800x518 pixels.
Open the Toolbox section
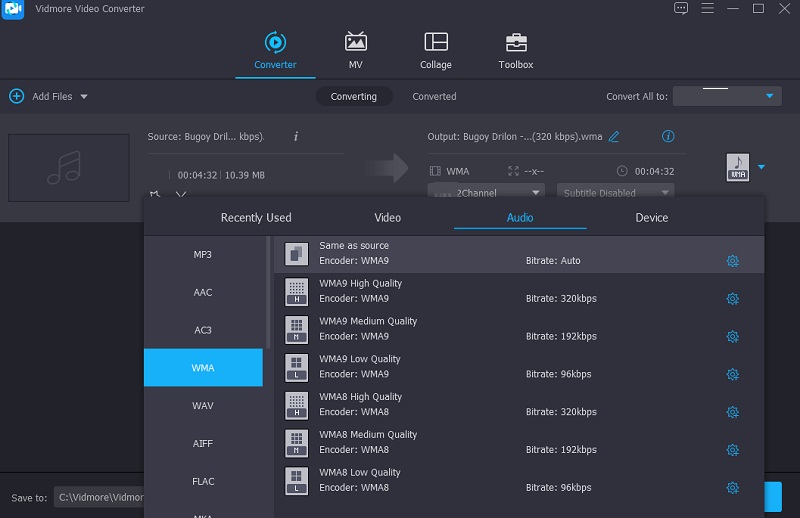coord(516,51)
